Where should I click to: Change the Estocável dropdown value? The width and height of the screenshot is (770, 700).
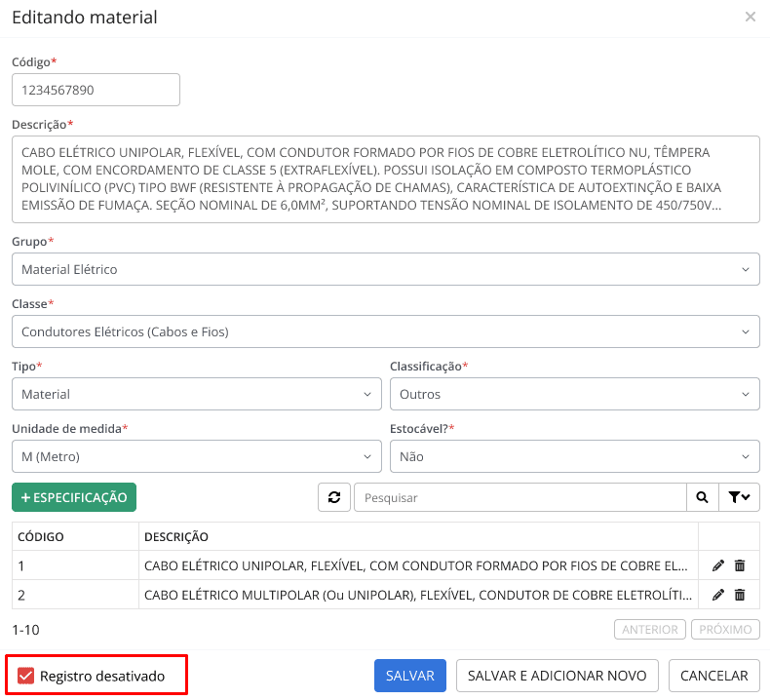[x=574, y=456]
